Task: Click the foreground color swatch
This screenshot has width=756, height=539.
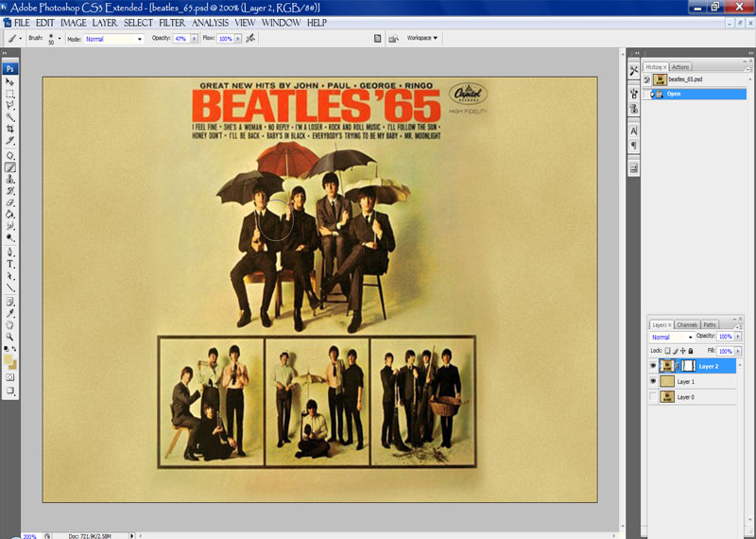Action: (9, 359)
